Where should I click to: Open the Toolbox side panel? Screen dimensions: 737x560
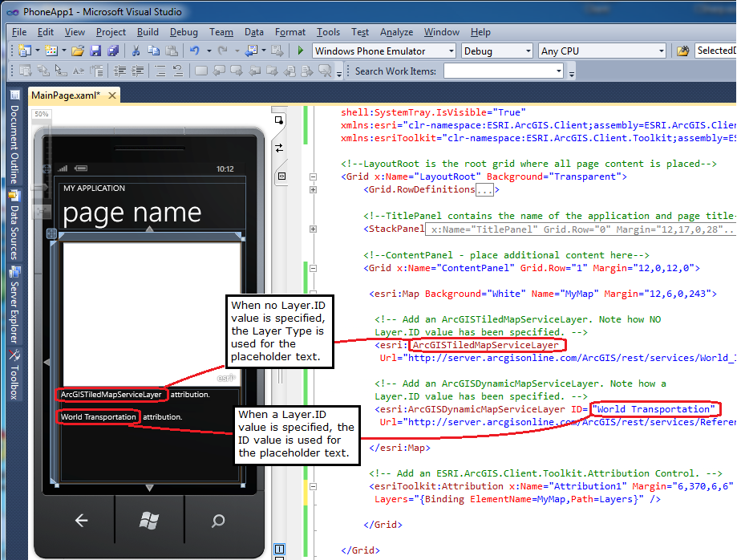[14, 375]
